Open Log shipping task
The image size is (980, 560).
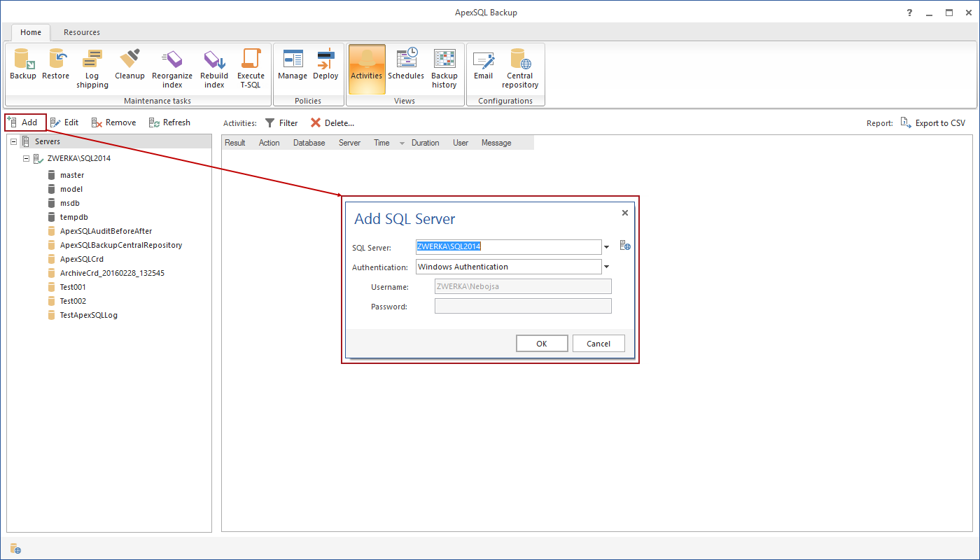(x=92, y=68)
